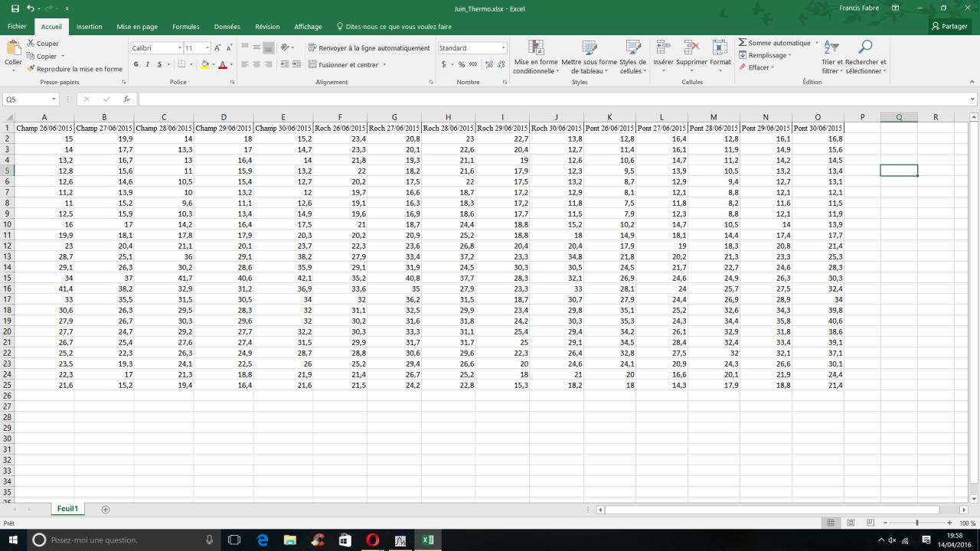The image size is (980, 551).
Task: Switch to the Révision tab
Action: [x=267, y=27]
